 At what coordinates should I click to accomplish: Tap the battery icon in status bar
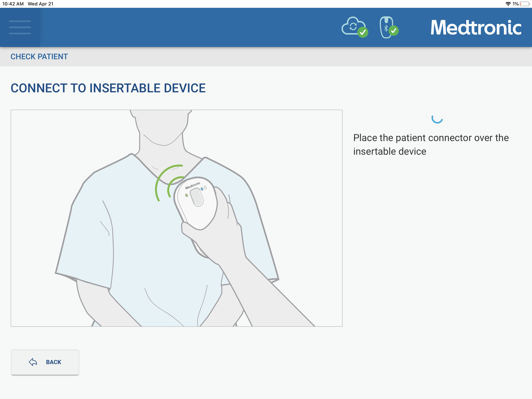pos(525,4)
